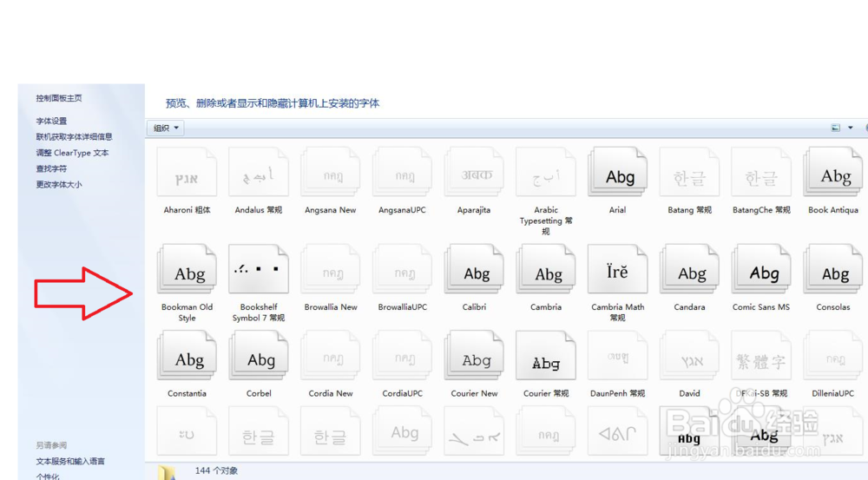Choose the DilleniaUPC font icon
Viewport: 868px width, 480px height.
pos(833,355)
